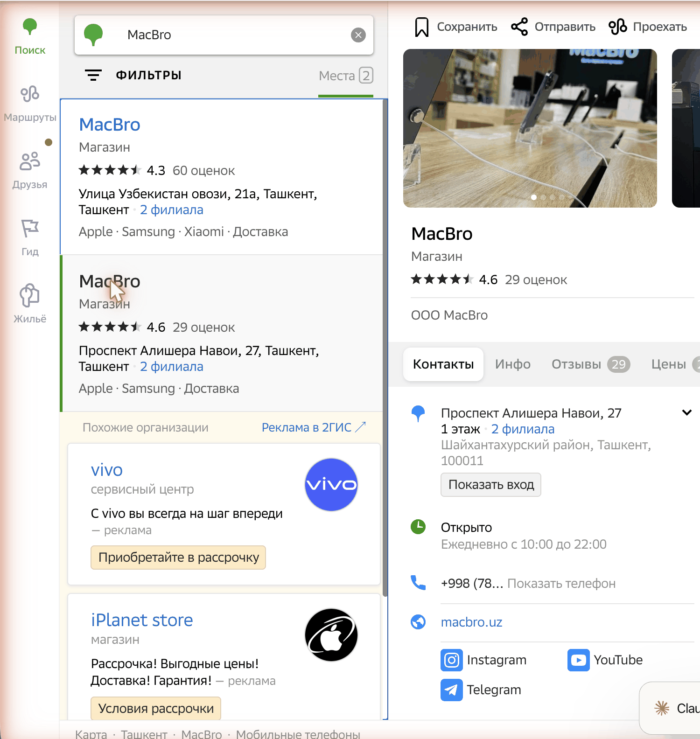Reveal number with Показать телефон
700x739 pixels.
[561, 584]
